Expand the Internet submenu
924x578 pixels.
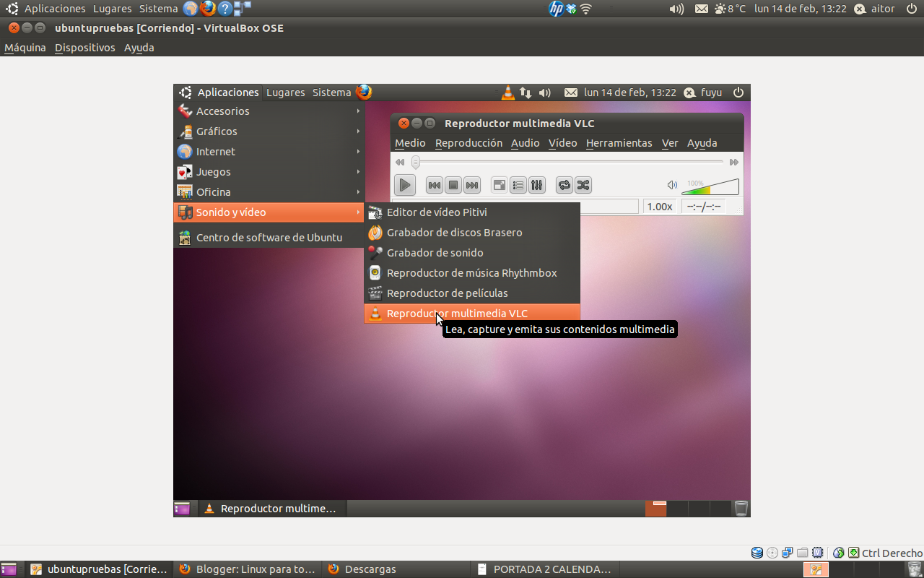[269, 152]
